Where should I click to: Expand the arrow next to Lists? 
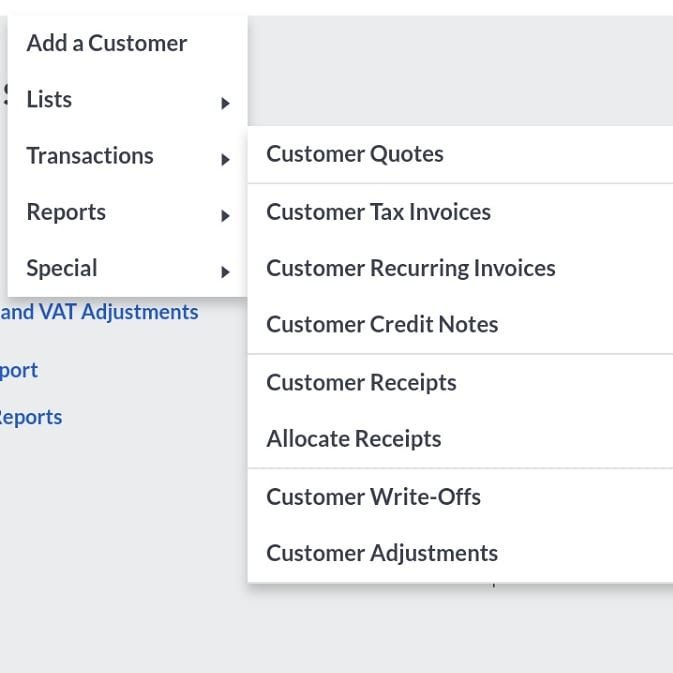click(225, 103)
